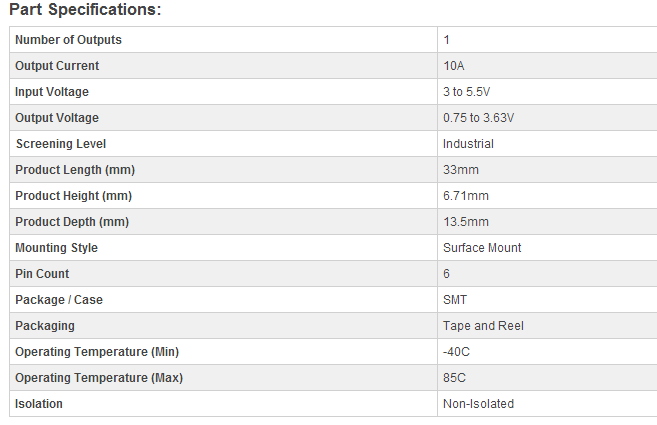The width and height of the screenshot is (657, 425).
Task: Select the 6.71mm height value
Action: [x=466, y=196]
